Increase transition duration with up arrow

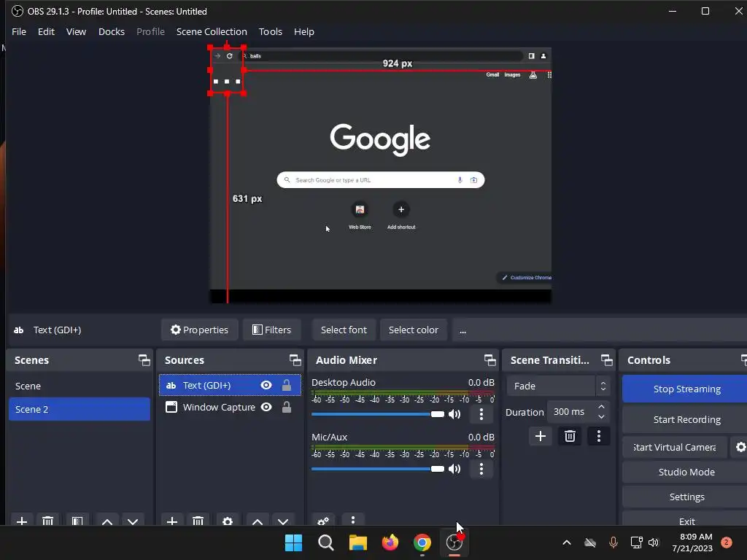point(601,407)
